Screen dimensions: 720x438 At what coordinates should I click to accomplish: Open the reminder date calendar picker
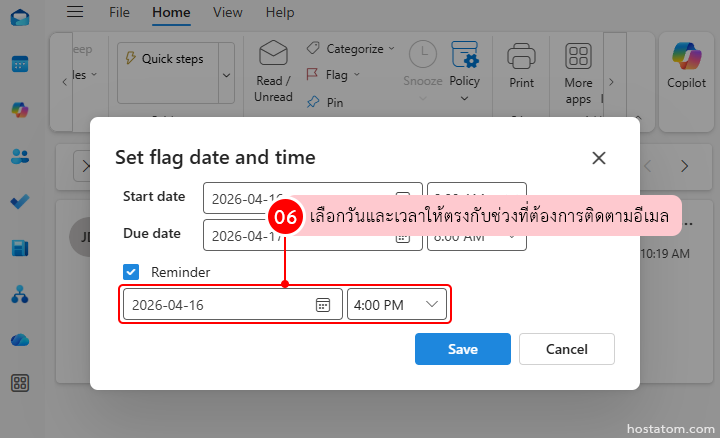(x=323, y=305)
